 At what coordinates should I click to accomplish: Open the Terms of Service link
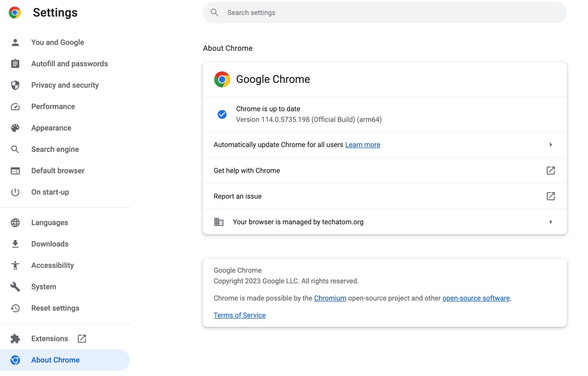239,315
